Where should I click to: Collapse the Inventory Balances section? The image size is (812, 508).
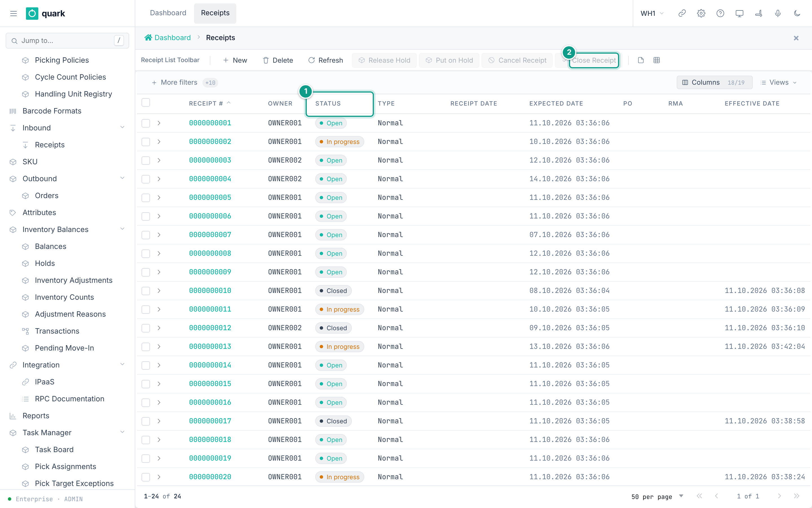(122, 229)
